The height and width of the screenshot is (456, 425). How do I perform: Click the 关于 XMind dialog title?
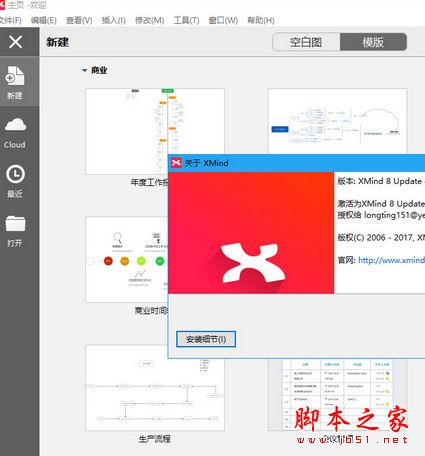coord(207,163)
